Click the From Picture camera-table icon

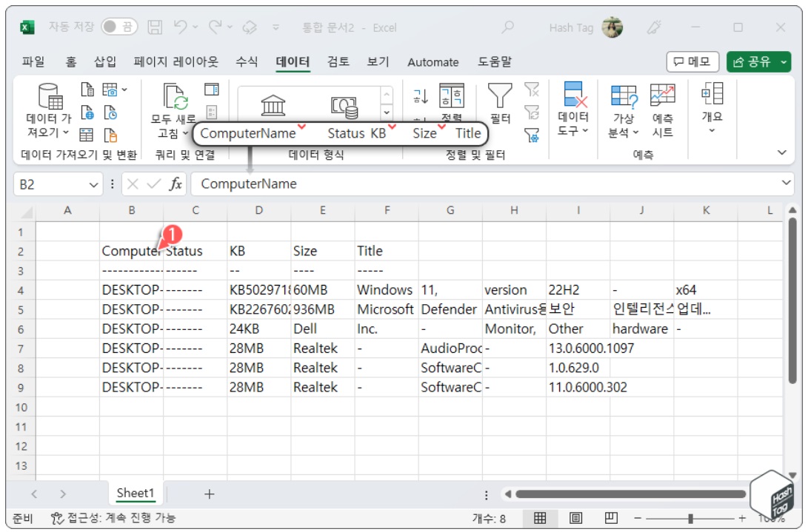point(110,90)
